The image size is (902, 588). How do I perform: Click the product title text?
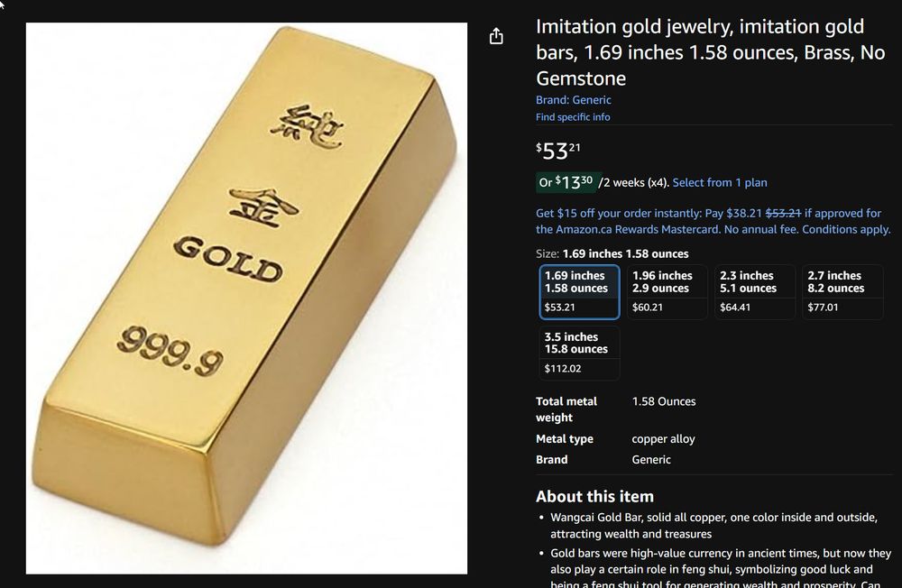click(711, 51)
